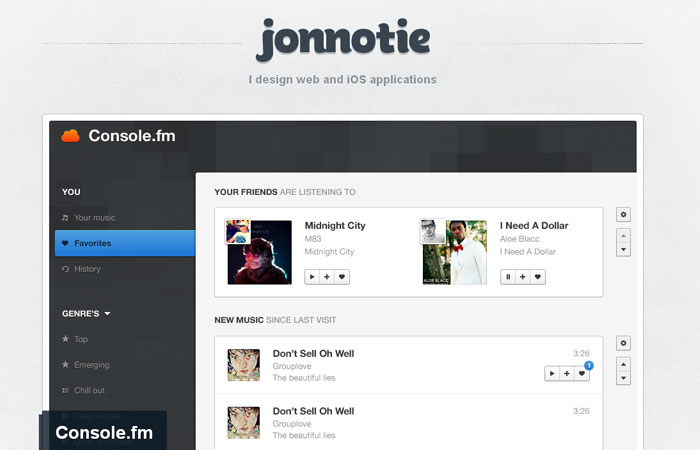This screenshot has height=450, width=700.
Task: Select the Chill out genre
Action: click(x=89, y=391)
